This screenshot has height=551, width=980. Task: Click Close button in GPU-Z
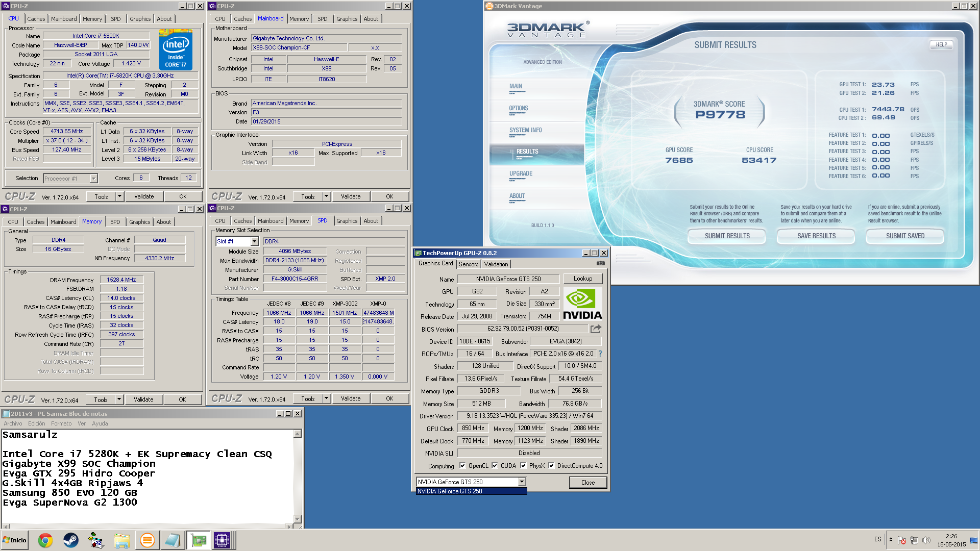coord(588,482)
